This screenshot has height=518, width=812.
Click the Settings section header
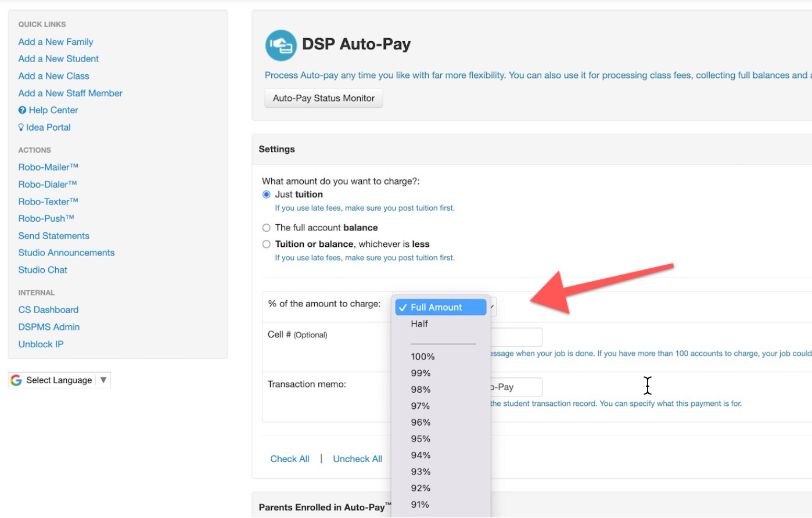click(277, 149)
